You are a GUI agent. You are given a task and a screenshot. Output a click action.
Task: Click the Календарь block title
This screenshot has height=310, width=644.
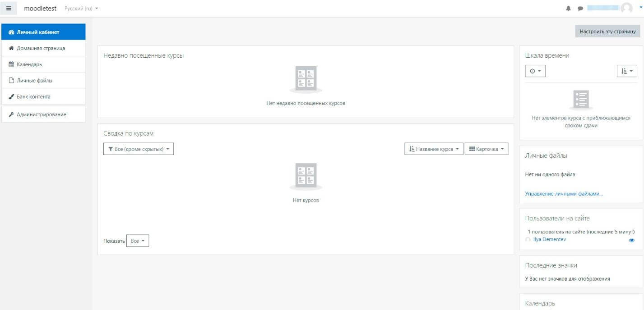tap(540, 304)
